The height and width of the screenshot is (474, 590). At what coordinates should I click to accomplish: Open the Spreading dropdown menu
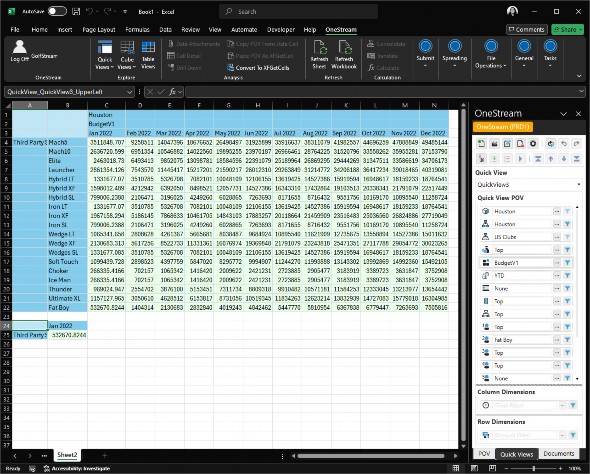coord(455,54)
